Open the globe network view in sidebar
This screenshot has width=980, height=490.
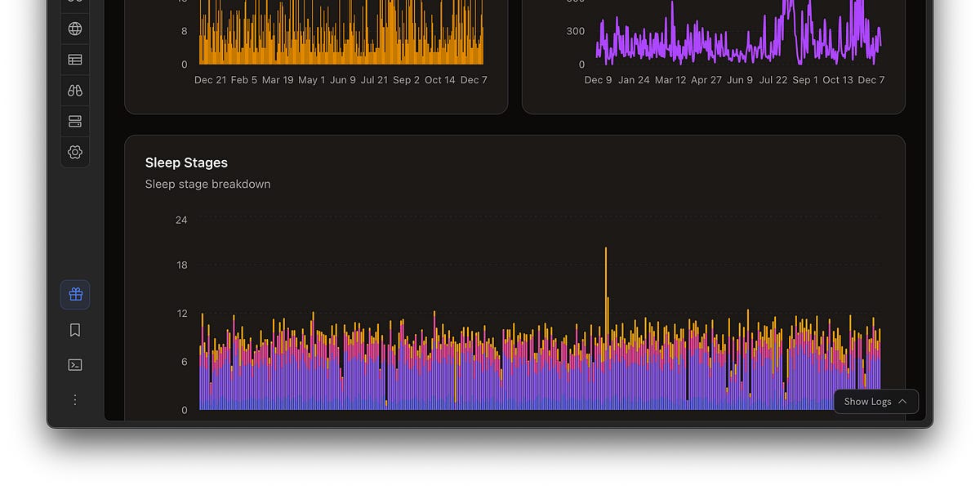(x=74, y=29)
